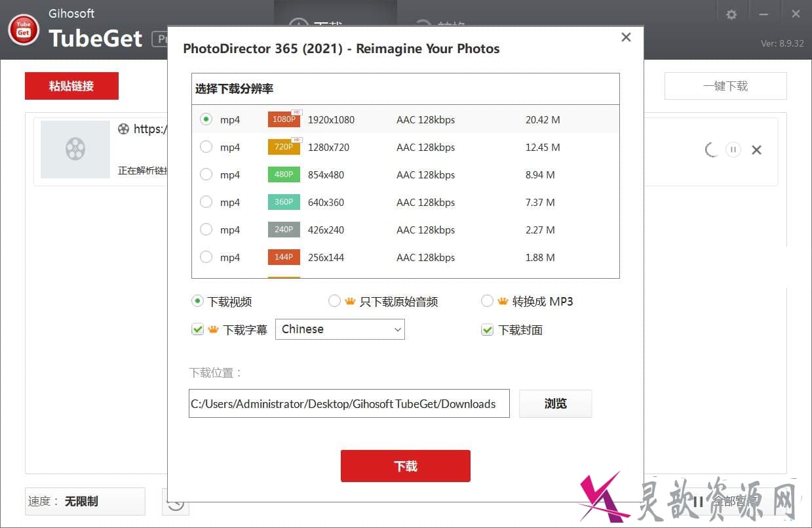
Task: Click the 1.88 M file size
Action: (540, 257)
